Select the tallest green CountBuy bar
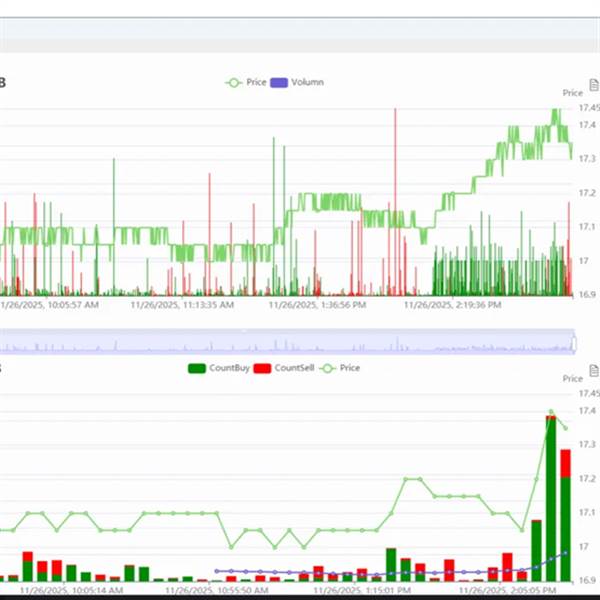Viewport: 600px width, 600px height. pos(551,501)
